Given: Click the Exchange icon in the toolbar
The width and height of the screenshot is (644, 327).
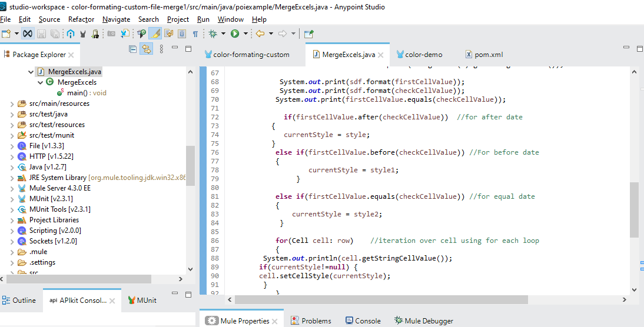Looking at the screenshot, I should pos(71,34).
